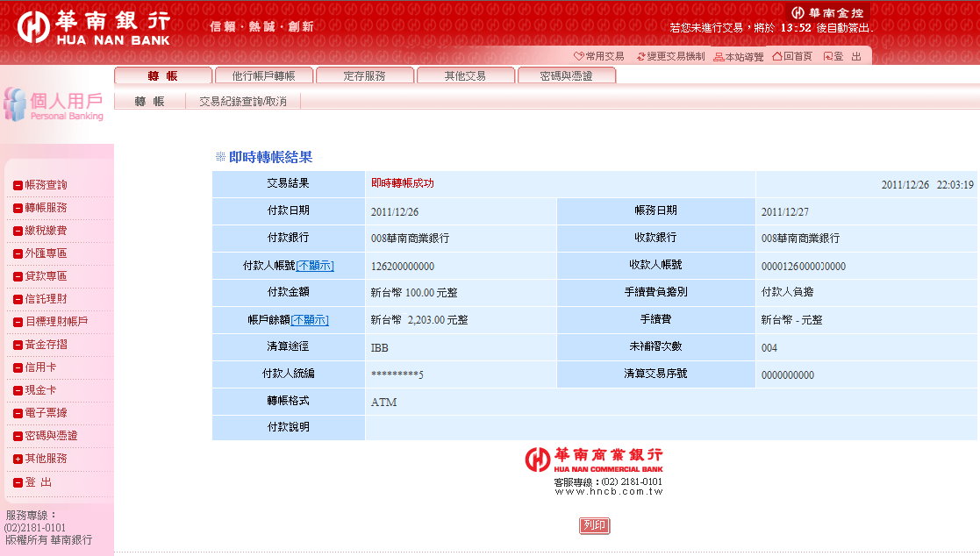Click timestamp 2011/12/26 22:03:19

(x=927, y=185)
